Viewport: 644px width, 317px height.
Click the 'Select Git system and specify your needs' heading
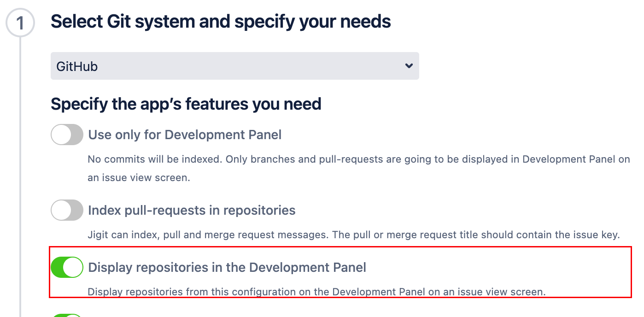pyautogui.click(x=221, y=22)
